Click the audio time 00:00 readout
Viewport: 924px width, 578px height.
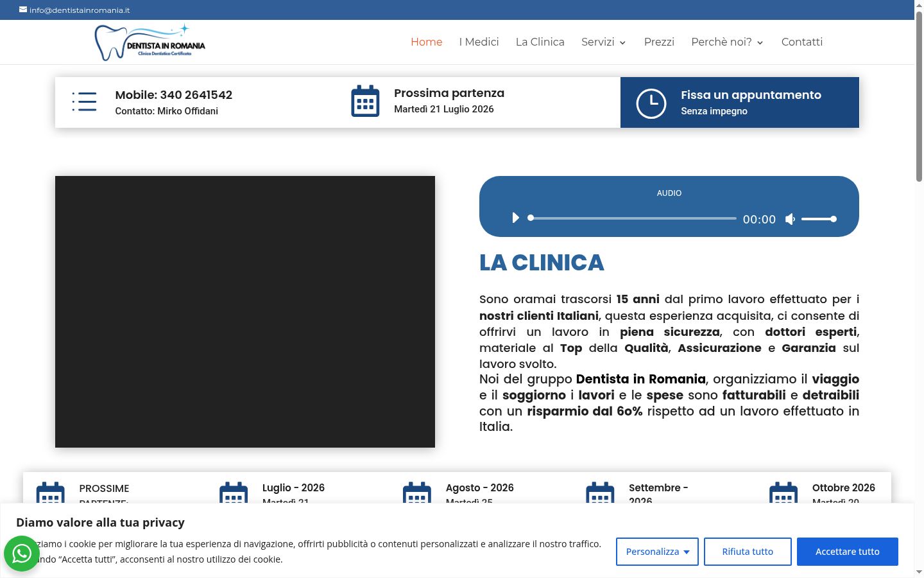[760, 220]
